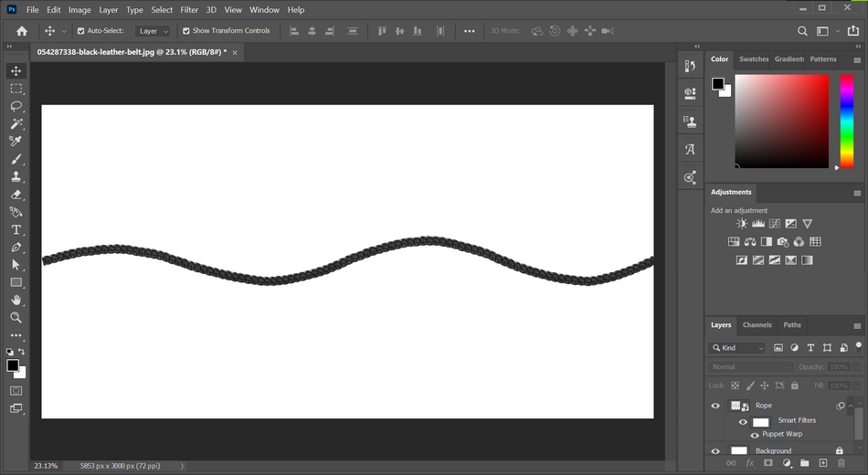Screen dimensions: 868x475
Task: Toggle the layer filter on/off switch
Action: 859,346
